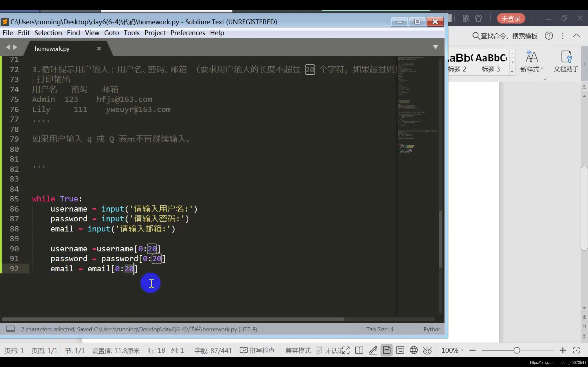Click the previous tab arrow in Sublime
Viewport: 588px width, 367px height.
[x=8, y=47]
